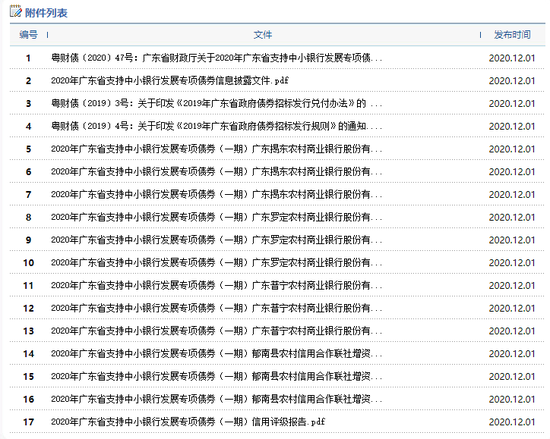Image resolution: width=550 pixels, height=439 pixels.
Task: Click the 2020.12.01 date in row 3
Action: pos(512,103)
